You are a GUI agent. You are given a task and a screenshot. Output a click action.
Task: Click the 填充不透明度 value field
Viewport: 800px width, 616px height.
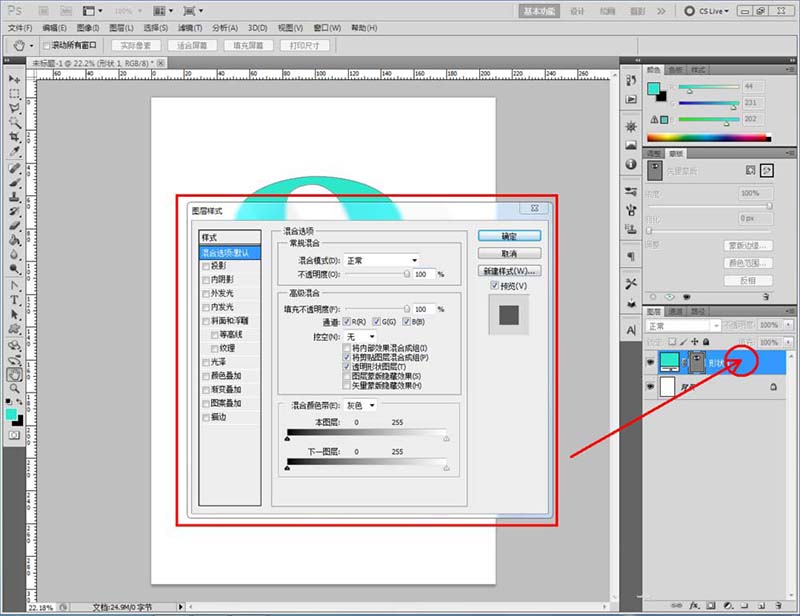click(423, 309)
